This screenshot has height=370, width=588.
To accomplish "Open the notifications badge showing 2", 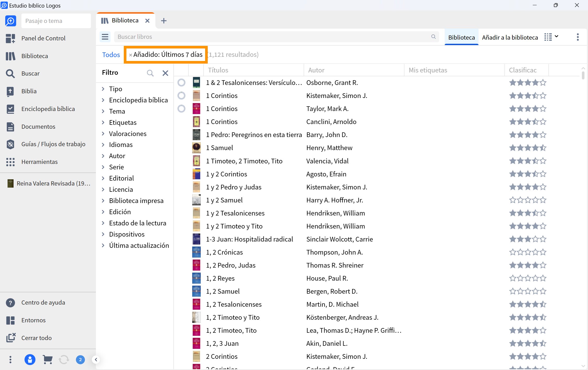I will [80, 360].
